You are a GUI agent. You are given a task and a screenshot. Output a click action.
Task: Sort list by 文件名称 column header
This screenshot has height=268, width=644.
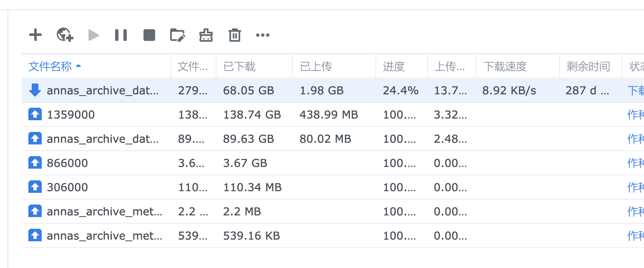point(50,66)
